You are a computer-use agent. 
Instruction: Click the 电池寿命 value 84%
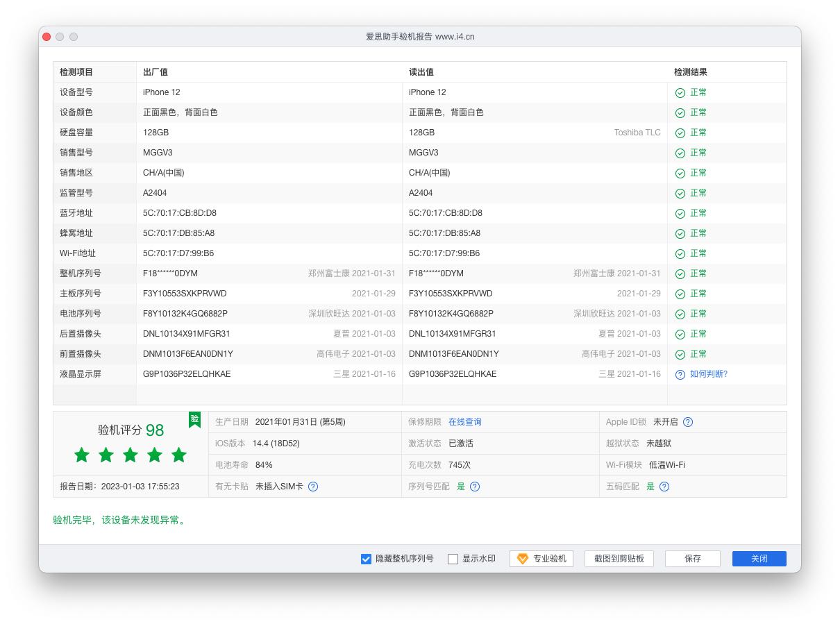tap(264, 465)
